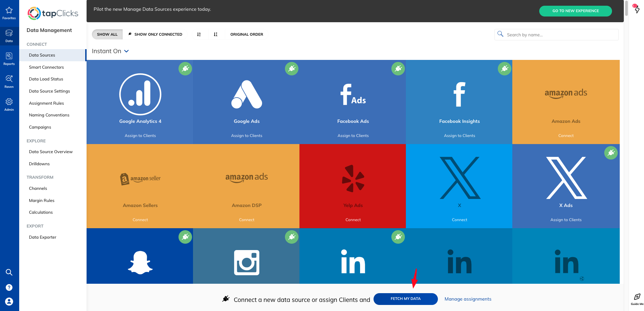The height and width of the screenshot is (311, 644).
Task: Click Google Analytics 4 connected plug badge
Action: click(x=185, y=69)
